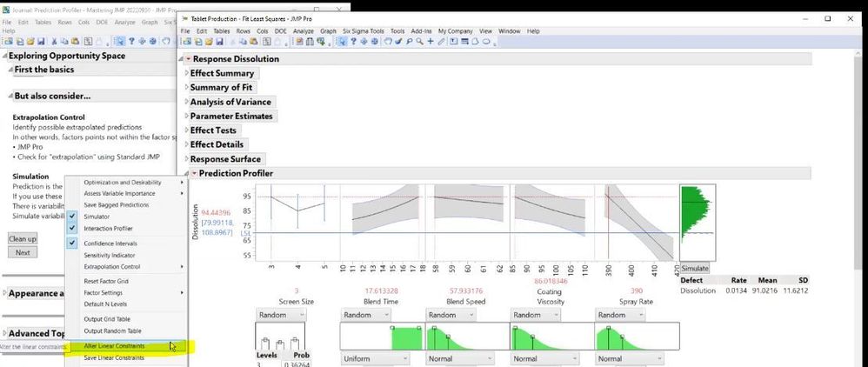The image size is (868, 367).
Task: Select the crosshairs tool in Tablet Production toolbar
Action: tap(364, 42)
